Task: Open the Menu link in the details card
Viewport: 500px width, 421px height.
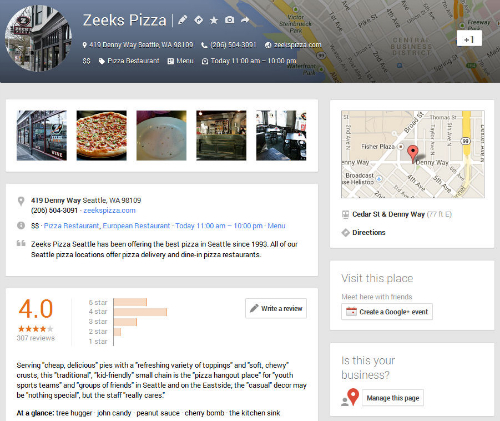Action: [276, 226]
